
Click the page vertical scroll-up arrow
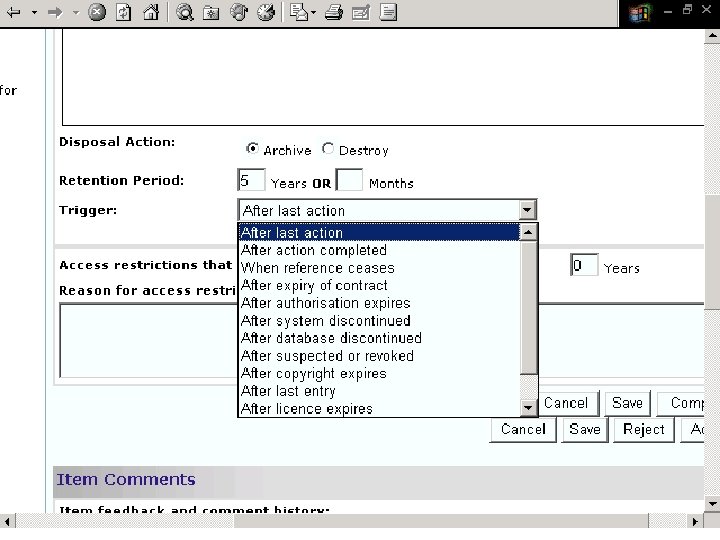coord(712,36)
